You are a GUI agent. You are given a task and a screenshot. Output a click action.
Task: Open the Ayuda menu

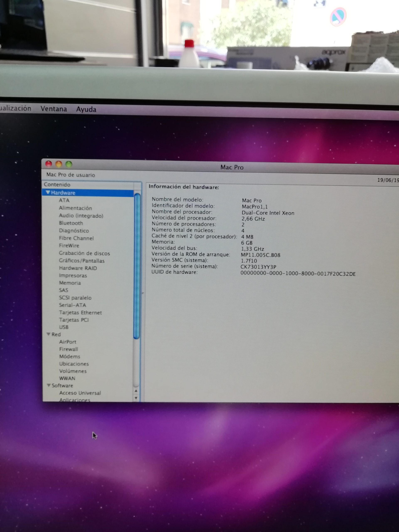86,110
